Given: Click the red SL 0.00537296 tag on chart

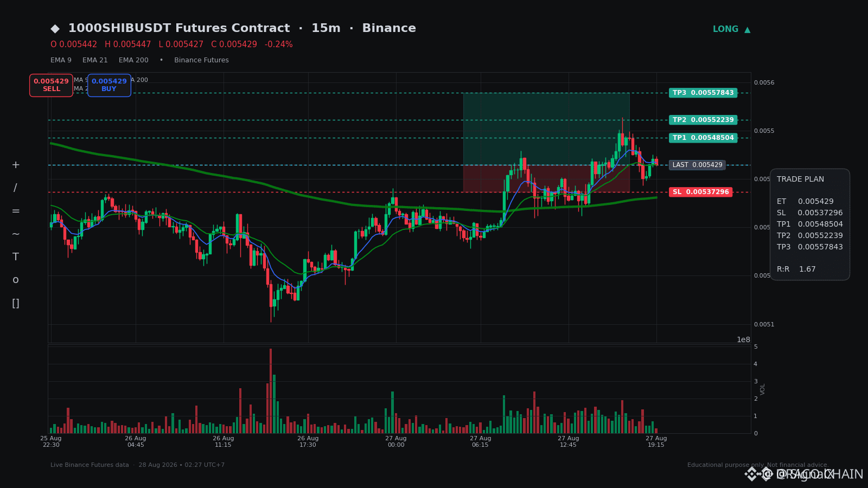Looking at the screenshot, I should (x=700, y=192).
